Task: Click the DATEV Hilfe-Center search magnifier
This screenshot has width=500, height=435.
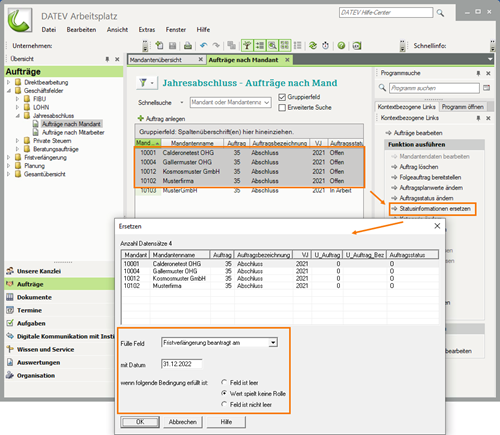Action: [x=440, y=13]
